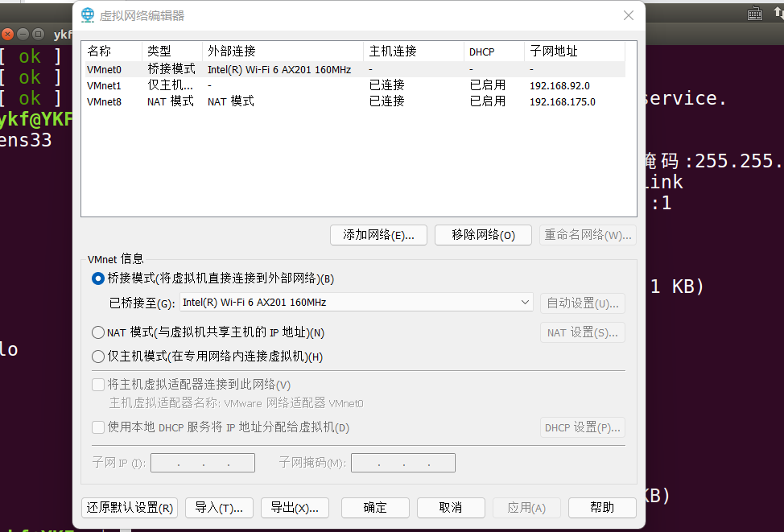The height and width of the screenshot is (532, 784).
Task: Click the subnet address 192.168.175.0 cell
Action: click(x=563, y=102)
